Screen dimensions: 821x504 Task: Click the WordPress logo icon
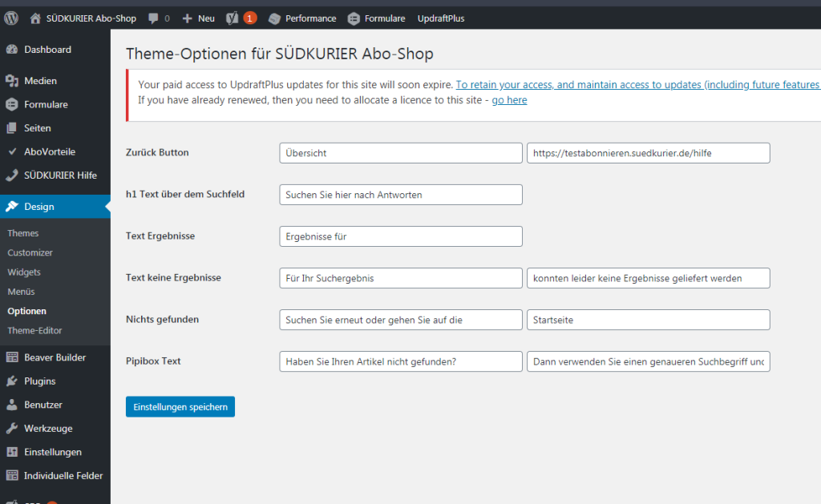pyautogui.click(x=11, y=18)
